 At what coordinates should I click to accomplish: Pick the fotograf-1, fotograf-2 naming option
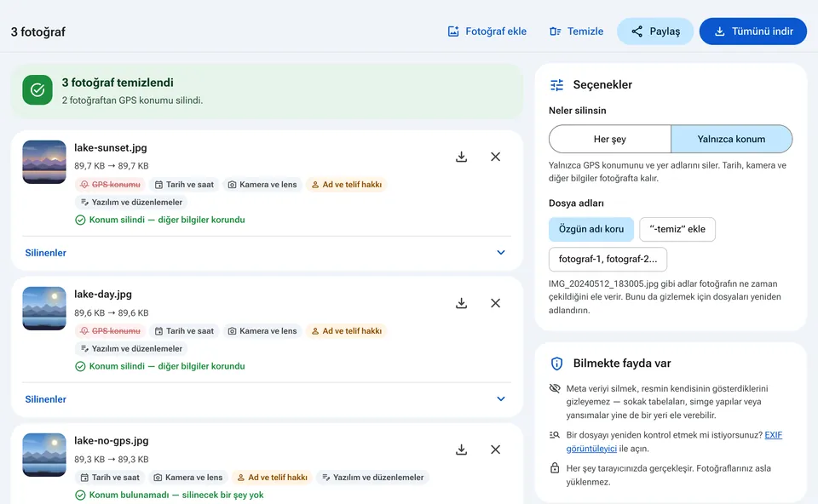(608, 259)
